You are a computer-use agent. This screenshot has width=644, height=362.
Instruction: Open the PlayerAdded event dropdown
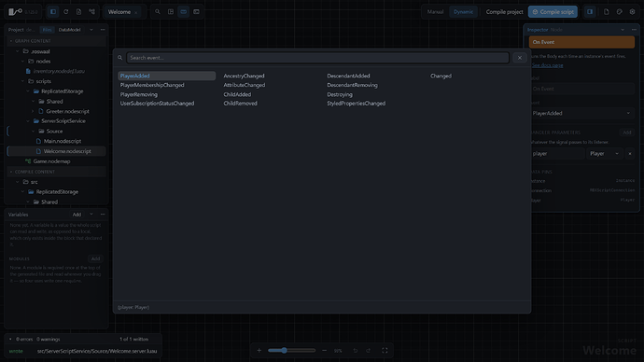pos(581,113)
